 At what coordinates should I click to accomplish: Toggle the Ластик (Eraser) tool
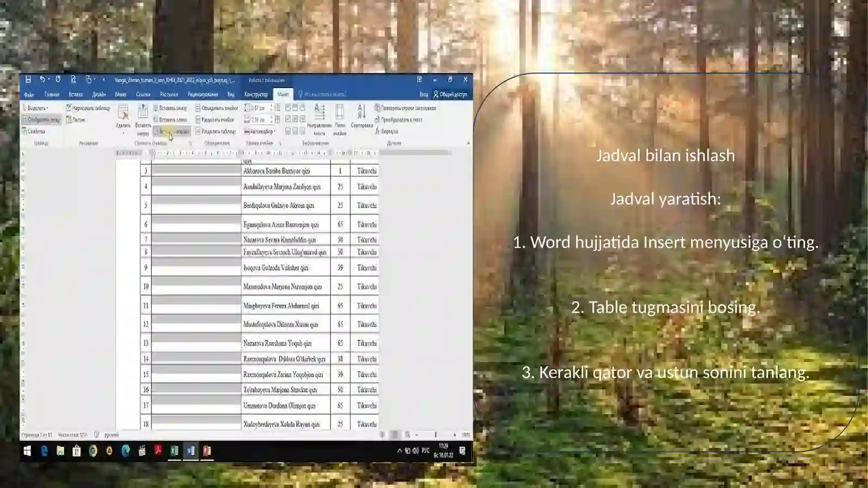pyautogui.click(x=75, y=119)
